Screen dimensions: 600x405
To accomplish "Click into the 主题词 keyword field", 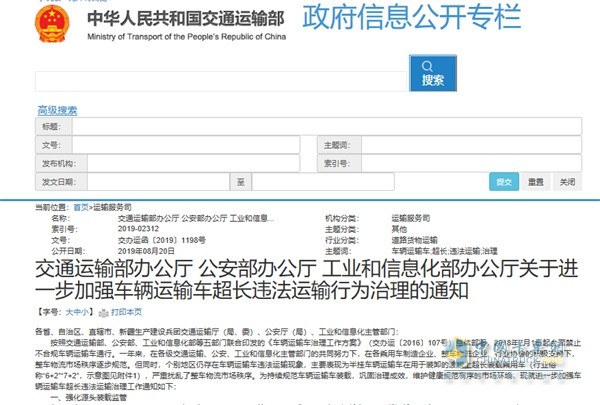I will pyautogui.click(x=471, y=145).
